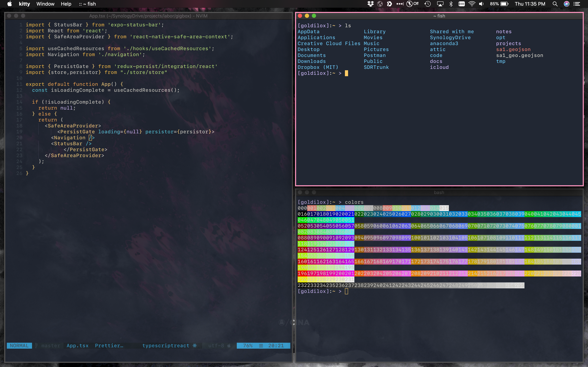
Task: Launch Siri from the menu bar
Action: click(x=566, y=4)
